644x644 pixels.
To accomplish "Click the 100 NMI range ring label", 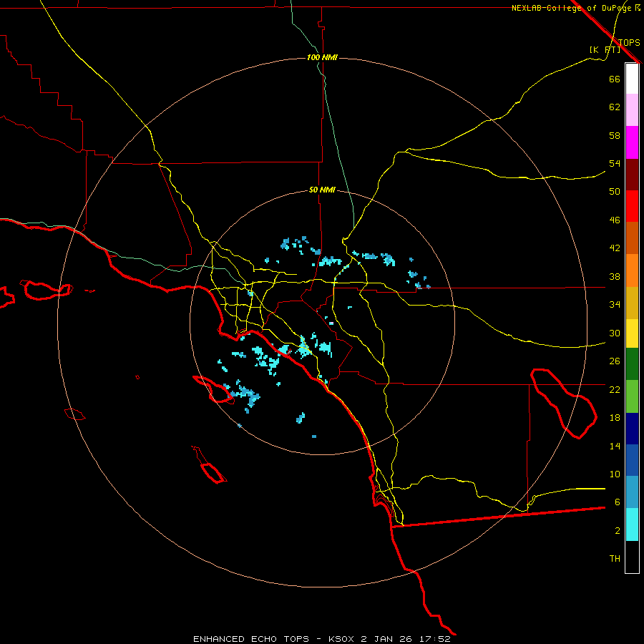I will point(322,57).
